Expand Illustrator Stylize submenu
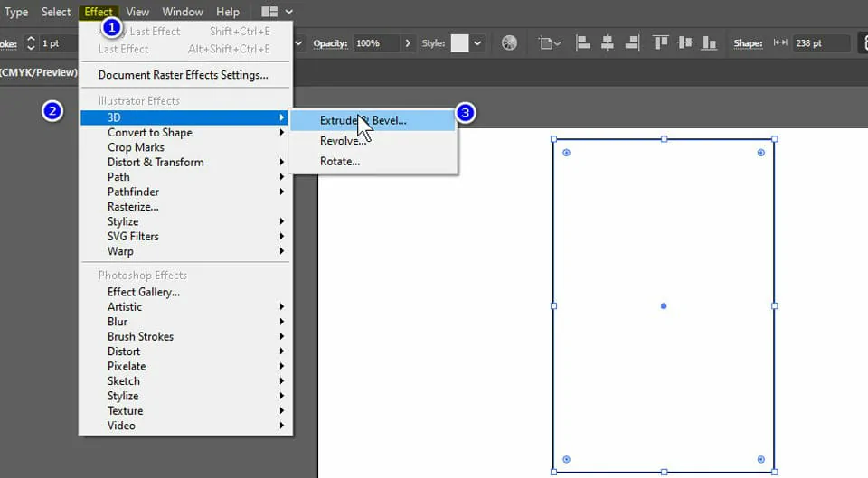This screenshot has height=478, width=868. tap(184, 221)
